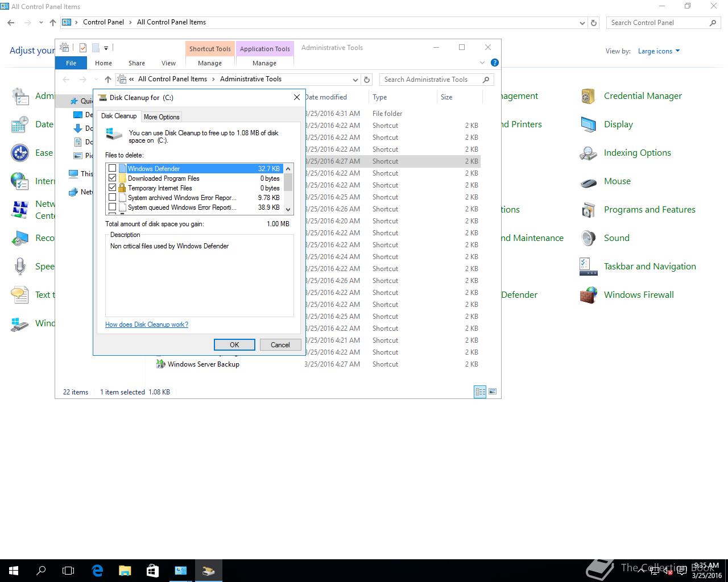Click the Search Administrative Tools field
Image resolution: width=728 pixels, height=582 pixels.
[x=431, y=80]
